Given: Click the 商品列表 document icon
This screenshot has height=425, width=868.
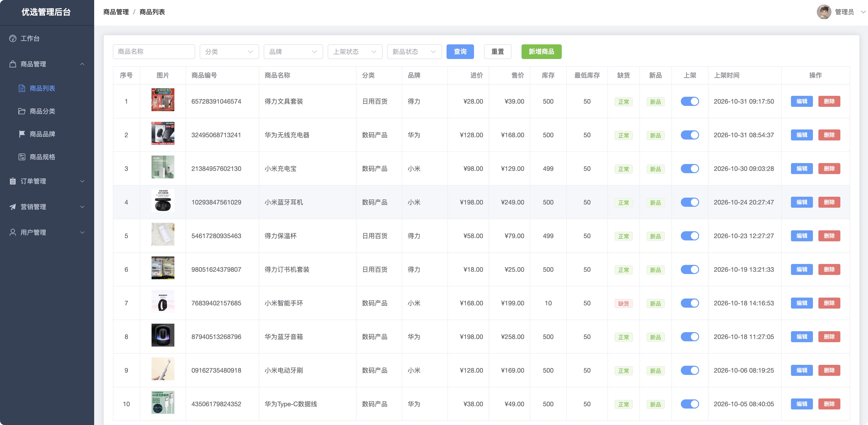Looking at the screenshot, I should pos(22,88).
